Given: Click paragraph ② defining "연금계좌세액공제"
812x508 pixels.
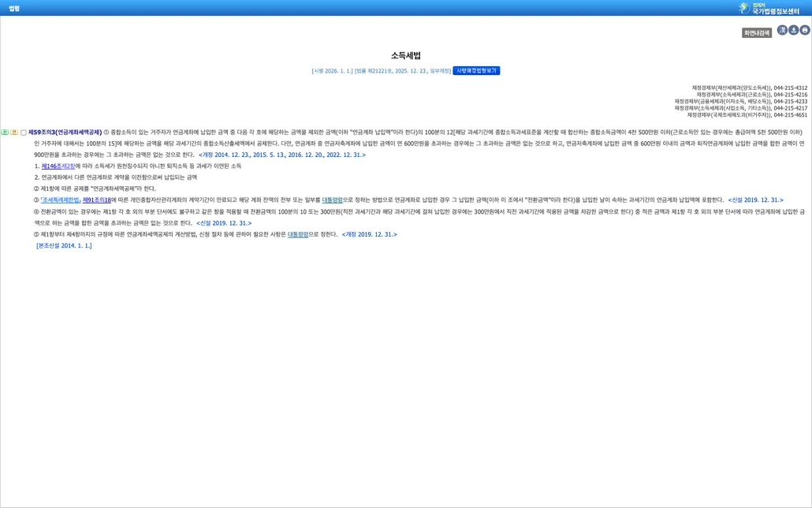Looking at the screenshot, I should pos(95,189).
